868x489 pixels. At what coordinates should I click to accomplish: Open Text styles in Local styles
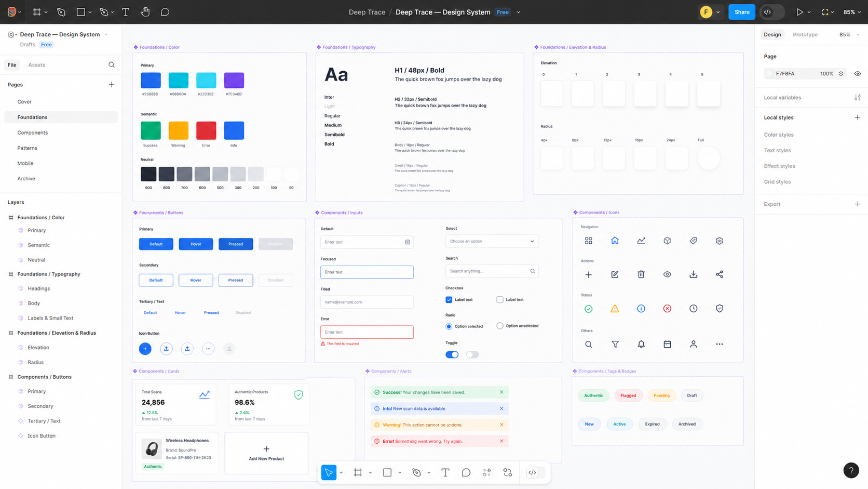click(x=778, y=151)
